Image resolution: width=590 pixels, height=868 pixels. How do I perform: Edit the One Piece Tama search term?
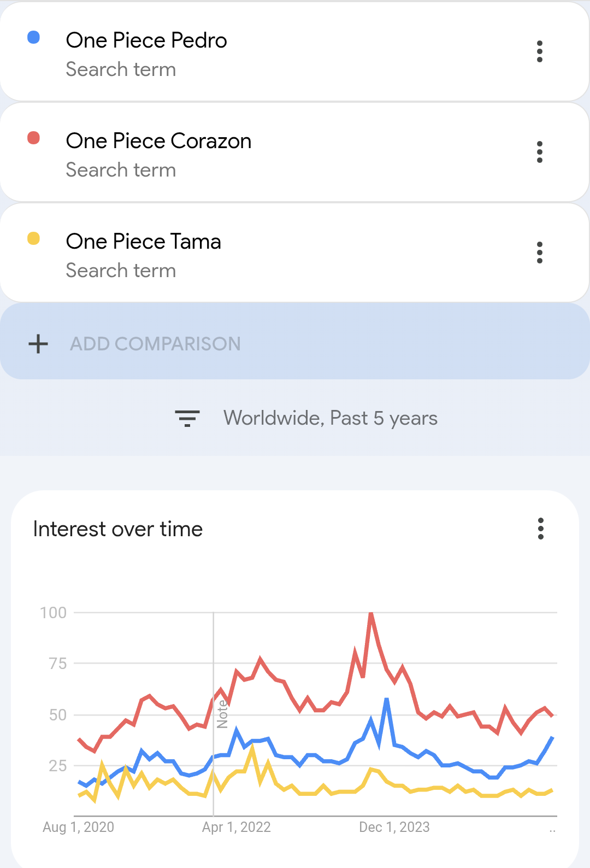click(x=143, y=242)
